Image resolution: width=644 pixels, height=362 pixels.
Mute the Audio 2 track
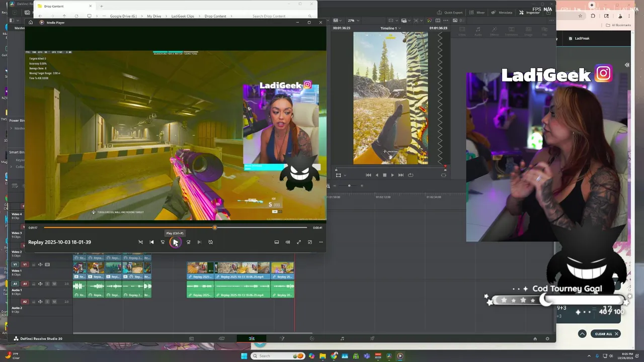tap(54, 302)
